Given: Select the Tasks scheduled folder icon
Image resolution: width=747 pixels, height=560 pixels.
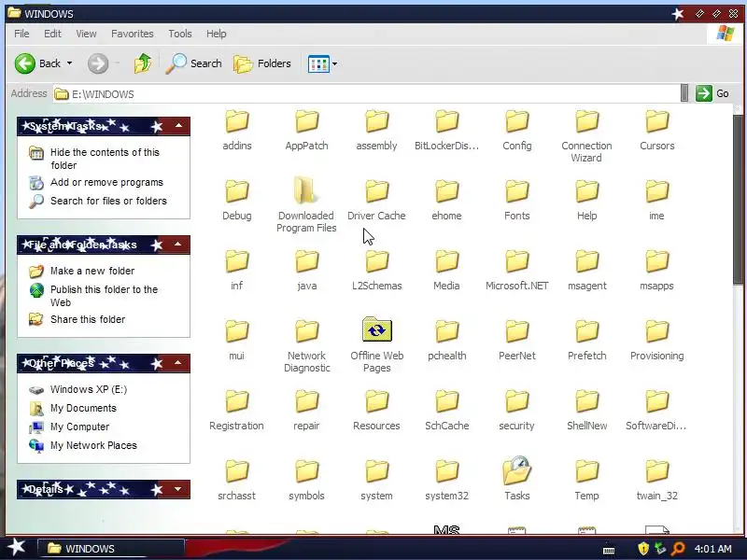Looking at the screenshot, I should [x=517, y=470].
